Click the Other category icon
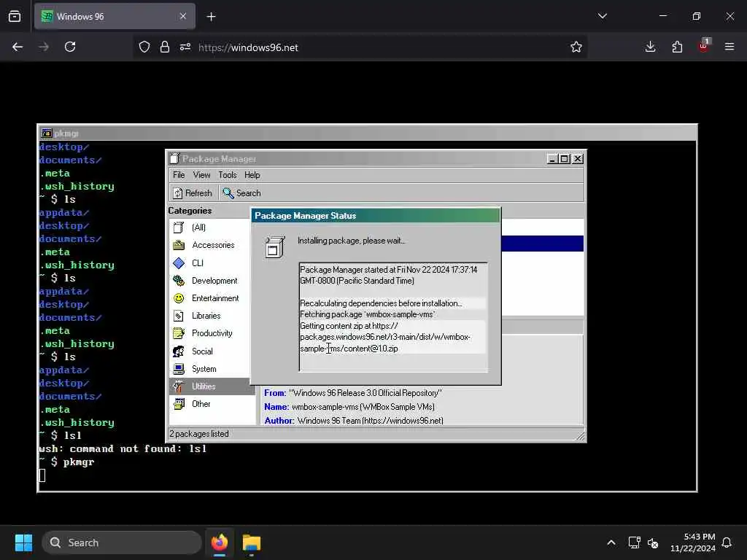The width and height of the screenshot is (747, 560). (179, 404)
